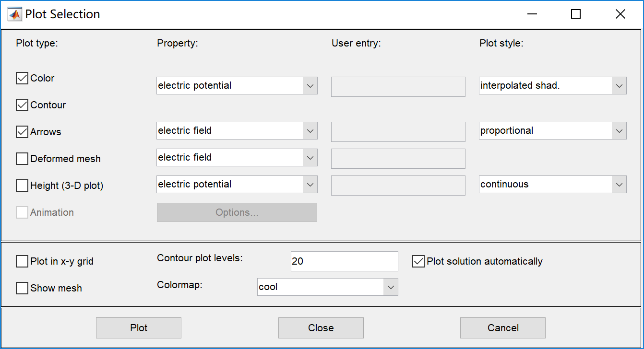This screenshot has height=349, width=644.
Task: Disable the Contour checkbox
Action: click(x=22, y=105)
